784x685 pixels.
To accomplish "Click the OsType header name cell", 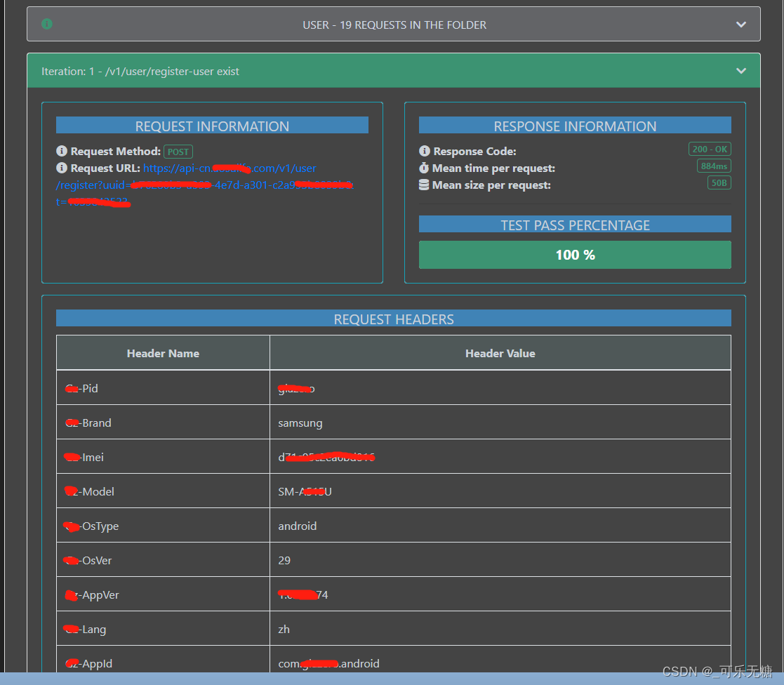I will pos(163,526).
